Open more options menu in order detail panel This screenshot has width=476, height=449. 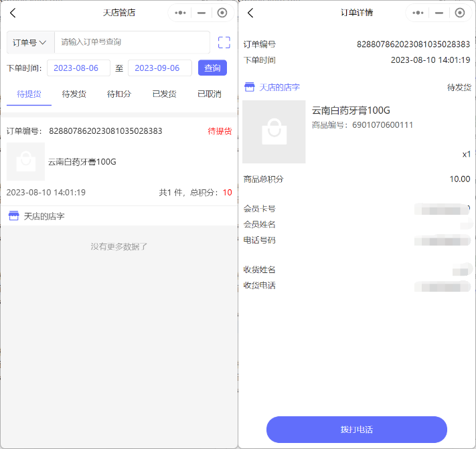click(x=418, y=13)
